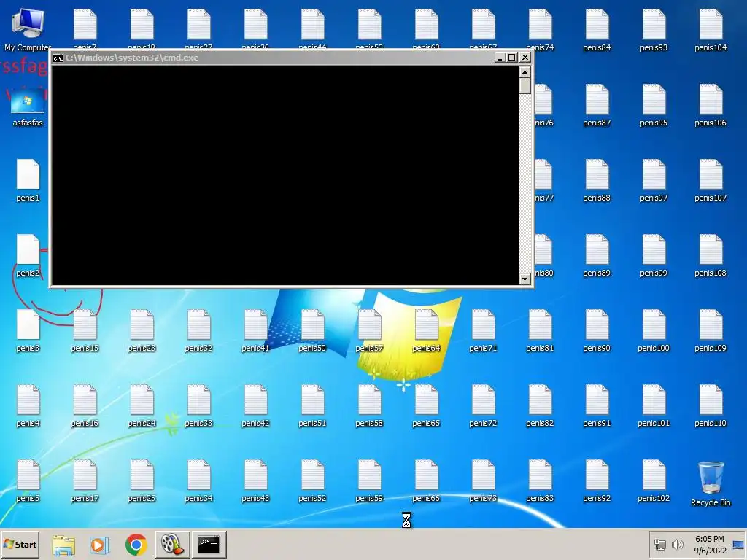Select the file named penis23
The image size is (747, 560).
click(142, 332)
